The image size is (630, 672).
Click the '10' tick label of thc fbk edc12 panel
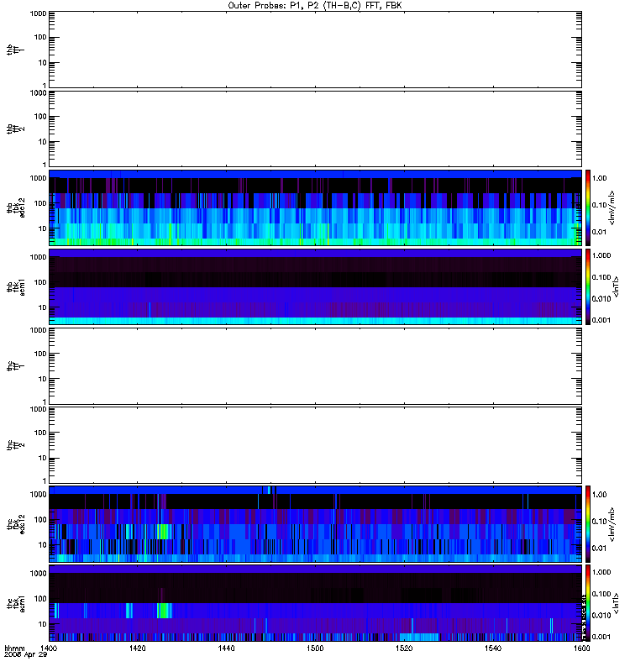[x=43, y=544]
